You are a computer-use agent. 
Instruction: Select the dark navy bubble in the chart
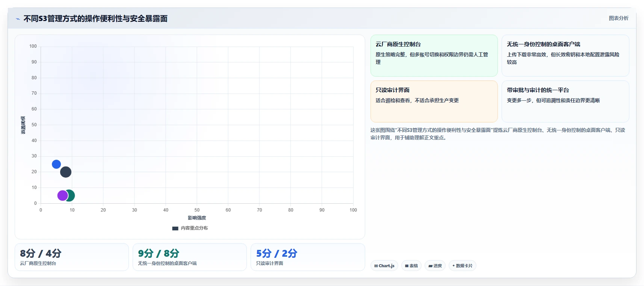pos(66,172)
